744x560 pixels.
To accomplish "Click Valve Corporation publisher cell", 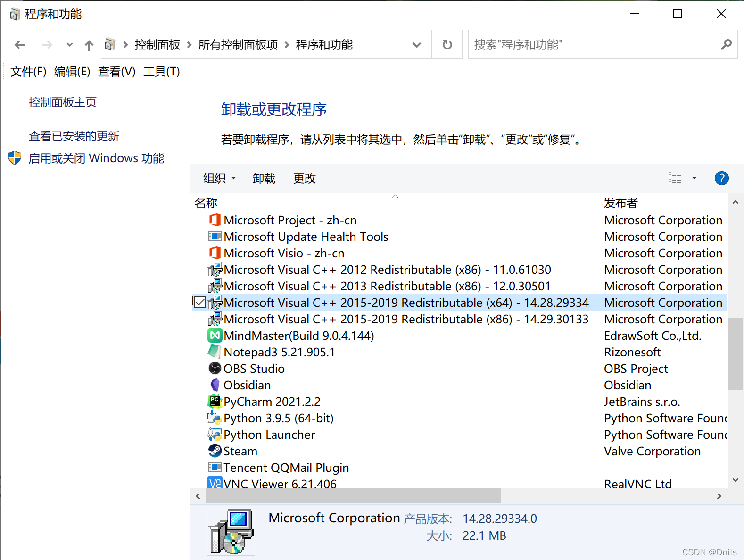I will [x=652, y=451].
